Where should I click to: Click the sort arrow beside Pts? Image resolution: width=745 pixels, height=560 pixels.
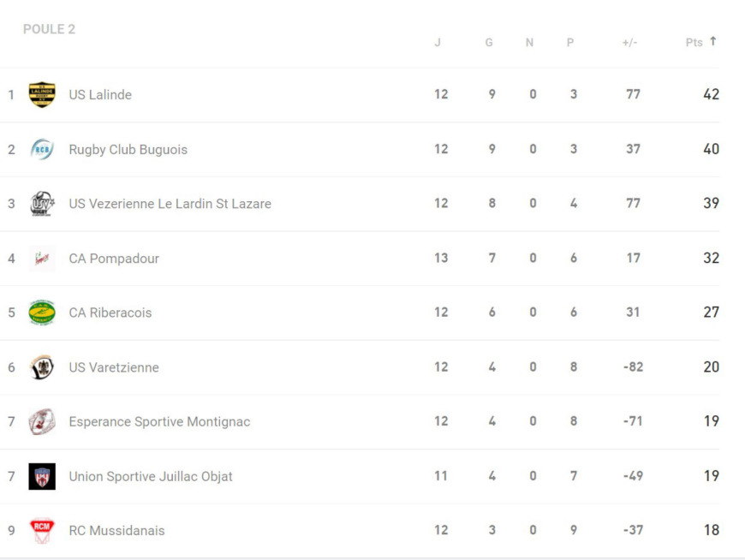click(x=712, y=41)
